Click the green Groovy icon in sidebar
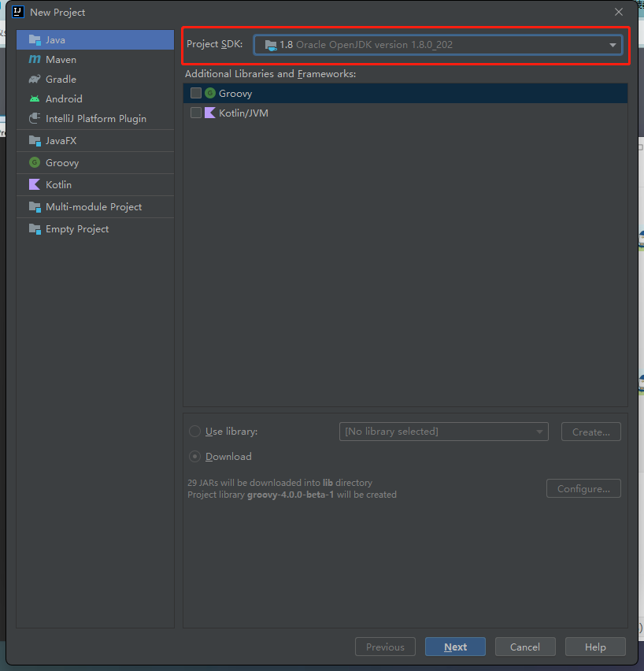The image size is (644, 671). [35, 162]
